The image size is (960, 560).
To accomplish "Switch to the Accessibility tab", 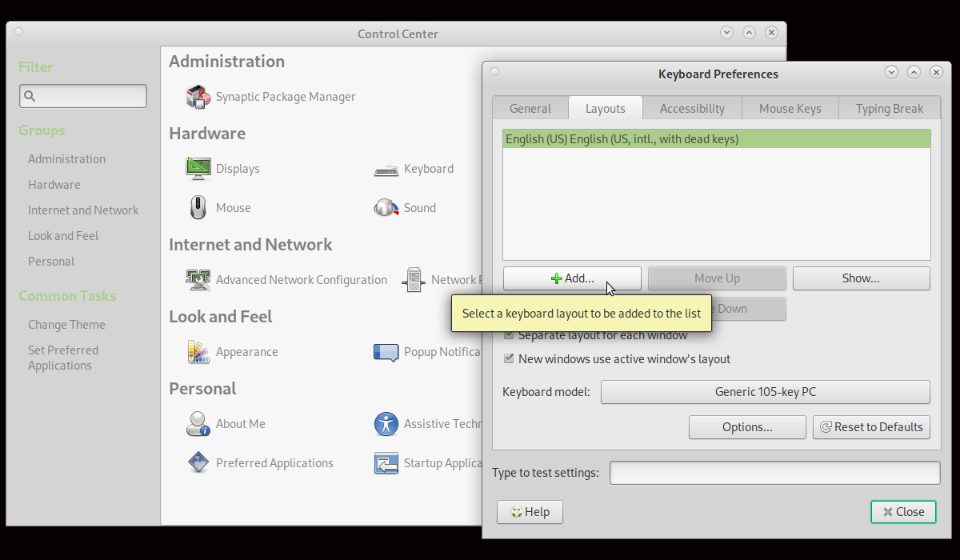I will coord(692,109).
